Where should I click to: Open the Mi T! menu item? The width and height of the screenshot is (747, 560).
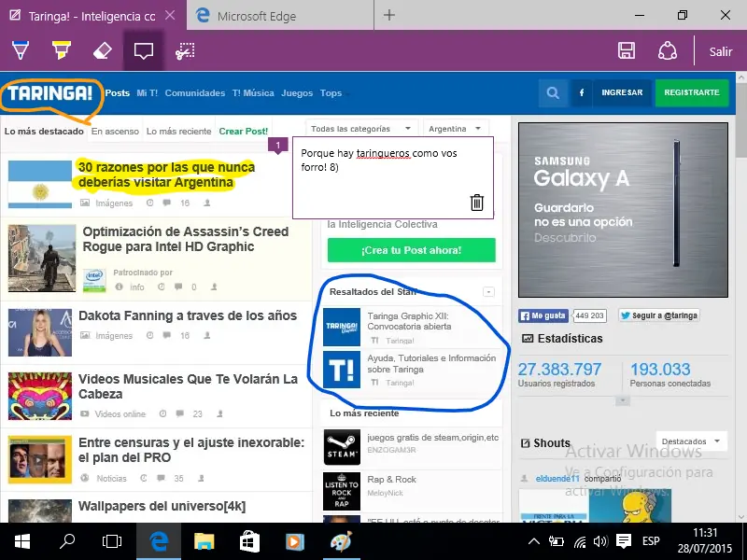tap(148, 92)
